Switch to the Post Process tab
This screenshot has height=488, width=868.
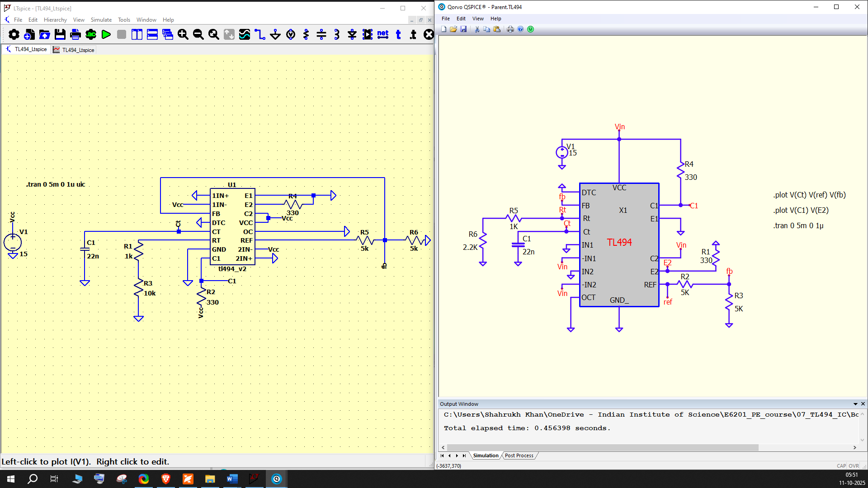(519, 455)
